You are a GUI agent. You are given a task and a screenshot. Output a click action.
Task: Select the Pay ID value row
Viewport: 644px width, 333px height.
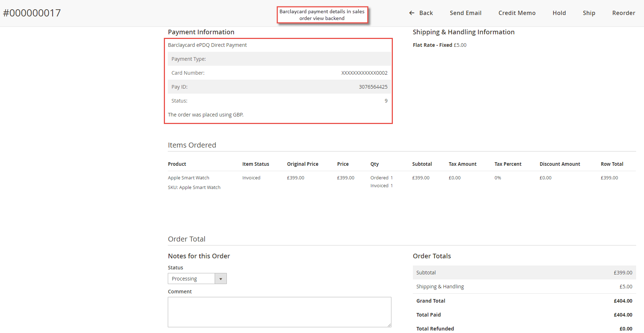[x=373, y=86]
